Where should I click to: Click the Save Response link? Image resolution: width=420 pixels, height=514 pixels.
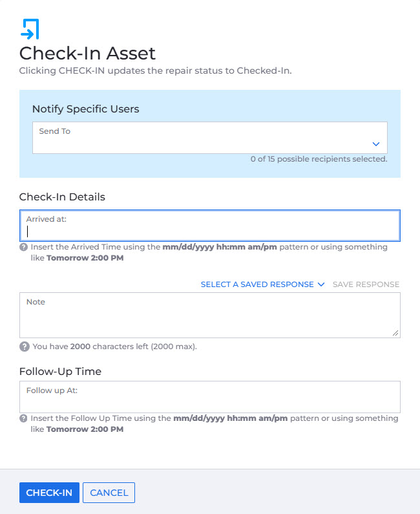[366, 284]
